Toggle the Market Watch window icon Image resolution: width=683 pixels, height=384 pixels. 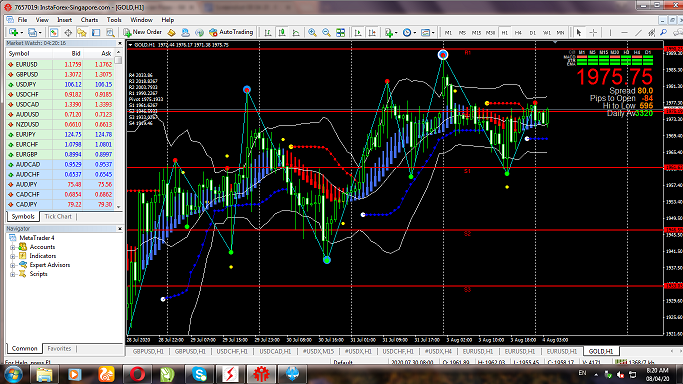point(54,32)
